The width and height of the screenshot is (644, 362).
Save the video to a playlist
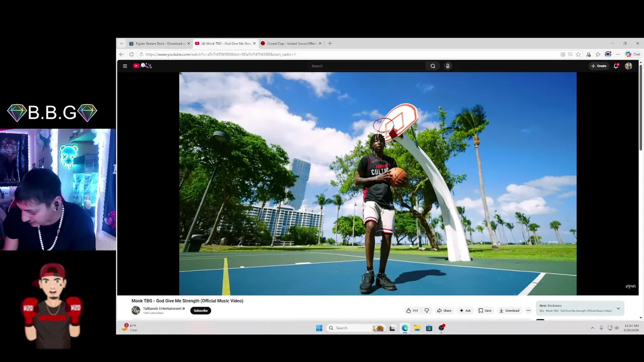click(485, 311)
